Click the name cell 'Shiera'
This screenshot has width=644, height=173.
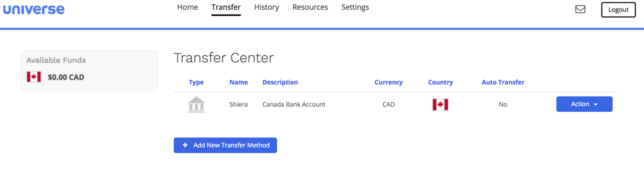pos(238,104)
